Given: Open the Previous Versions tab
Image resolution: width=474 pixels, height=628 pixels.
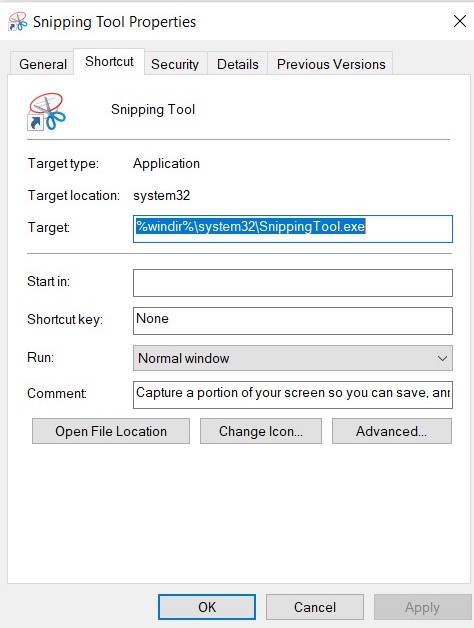Looking at the screenshot, I should pos(331,64).
